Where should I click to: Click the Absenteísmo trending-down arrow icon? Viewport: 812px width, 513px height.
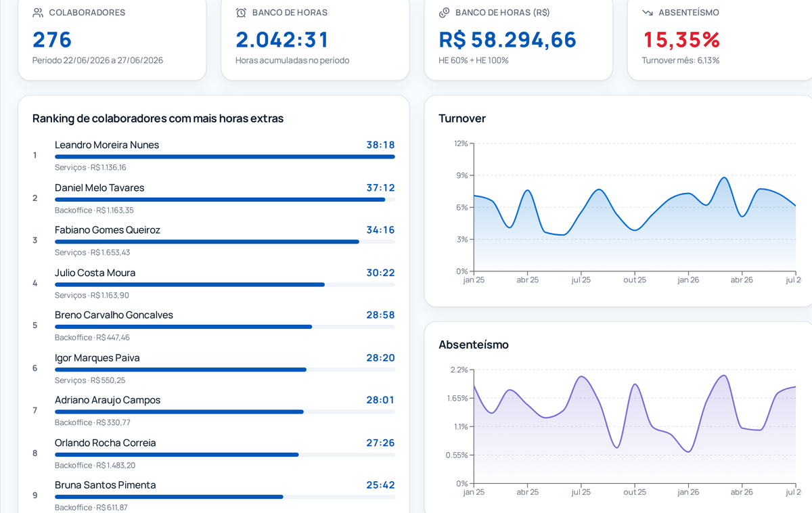click(x=648, y=13)
